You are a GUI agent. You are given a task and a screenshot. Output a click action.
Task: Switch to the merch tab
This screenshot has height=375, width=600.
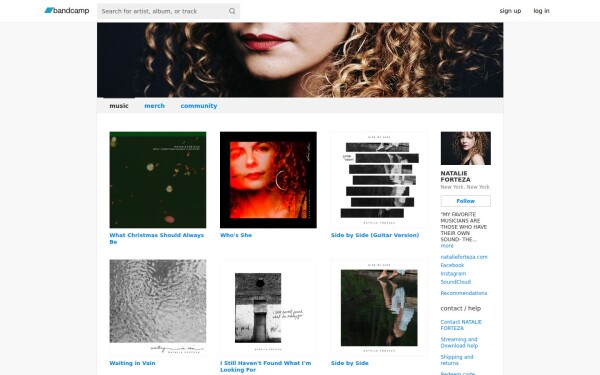154,106
